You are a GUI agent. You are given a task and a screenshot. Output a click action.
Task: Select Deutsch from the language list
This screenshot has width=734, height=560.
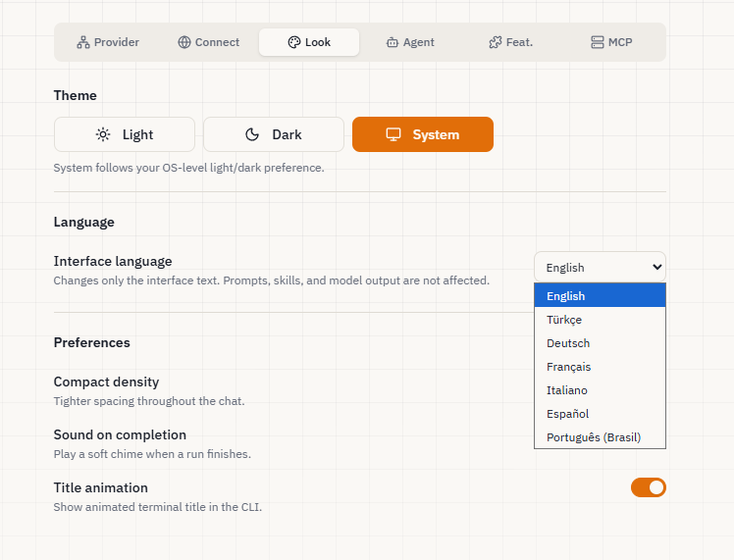(x=601, y=343)
